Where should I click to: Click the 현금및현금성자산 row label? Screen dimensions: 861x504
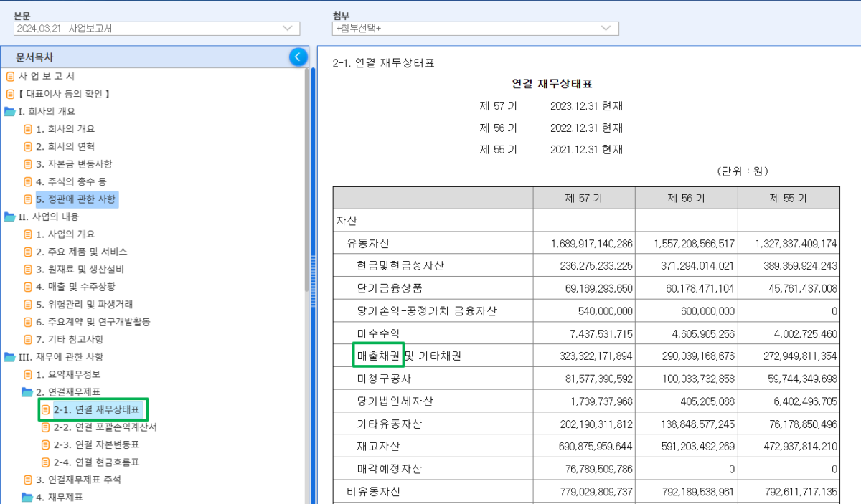[400, 265]
